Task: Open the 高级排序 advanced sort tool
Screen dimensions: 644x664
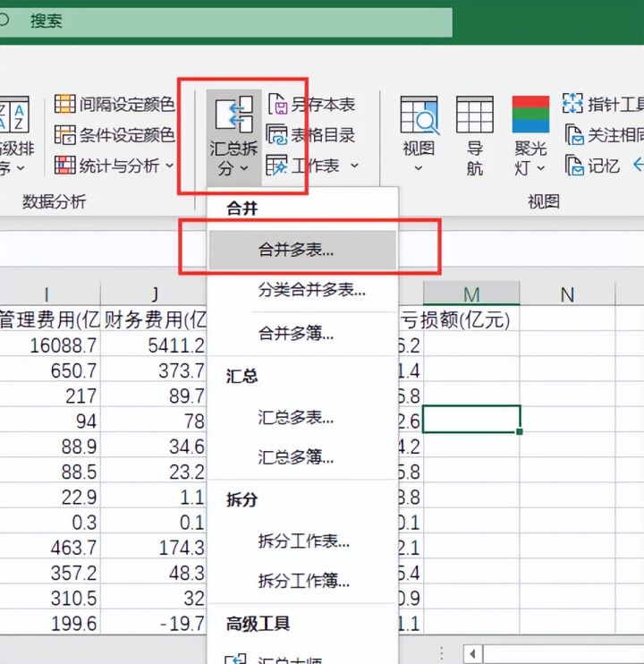Action: coord(14,135)
